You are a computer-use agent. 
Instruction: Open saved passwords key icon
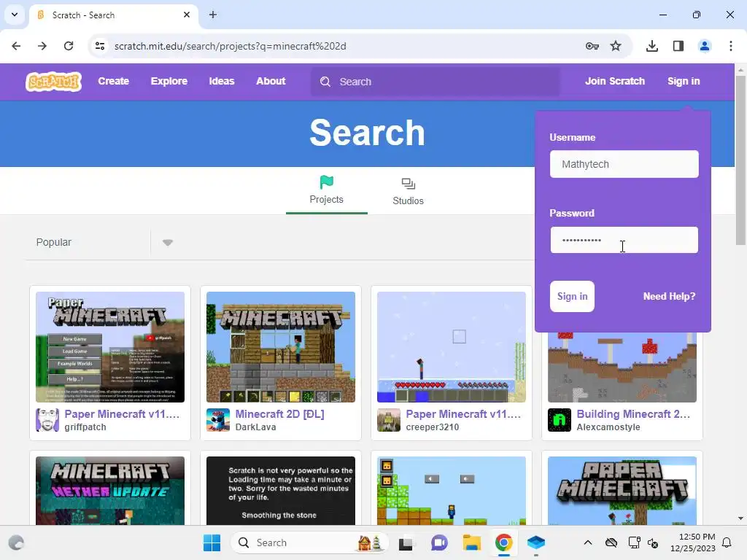[592, 46]
